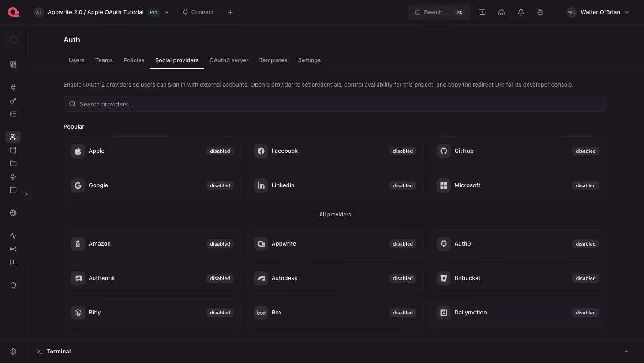Open the activity pulse icon in the sidebar
Image resolution: width=644 pixels, height=363 pixels.
pyautogui.click(x=13, y=236)
